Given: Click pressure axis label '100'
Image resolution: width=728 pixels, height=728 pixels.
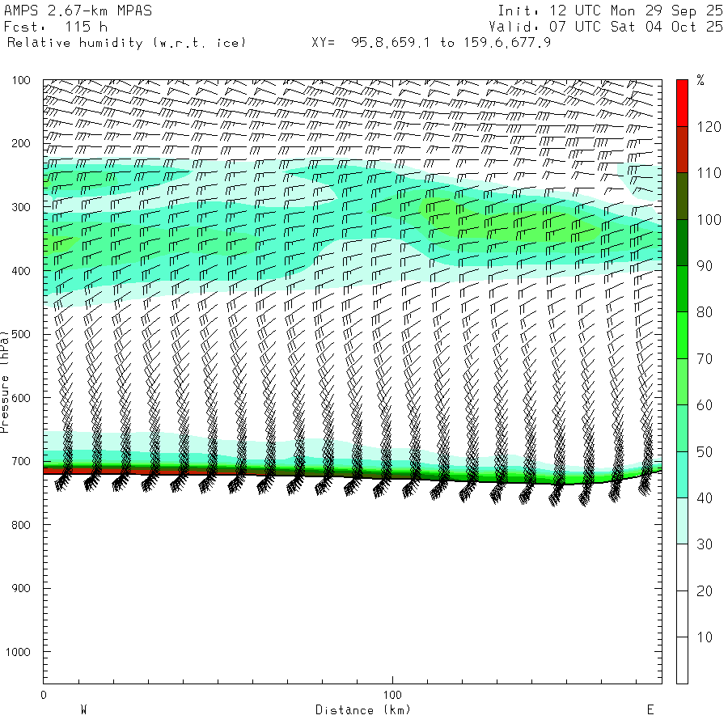Looking at the screenshot, I should pyautogui.click(x=21, y=80).
